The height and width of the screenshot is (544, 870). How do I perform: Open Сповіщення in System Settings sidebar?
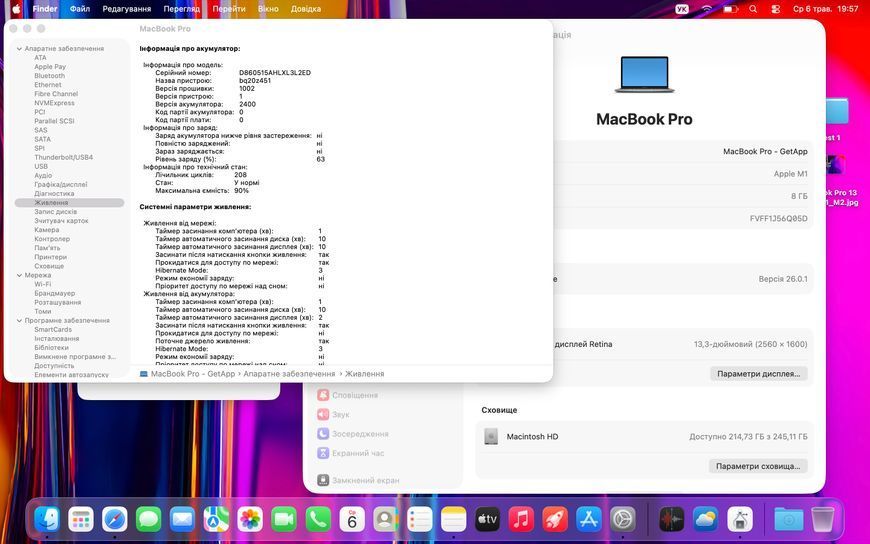(347, 395)
